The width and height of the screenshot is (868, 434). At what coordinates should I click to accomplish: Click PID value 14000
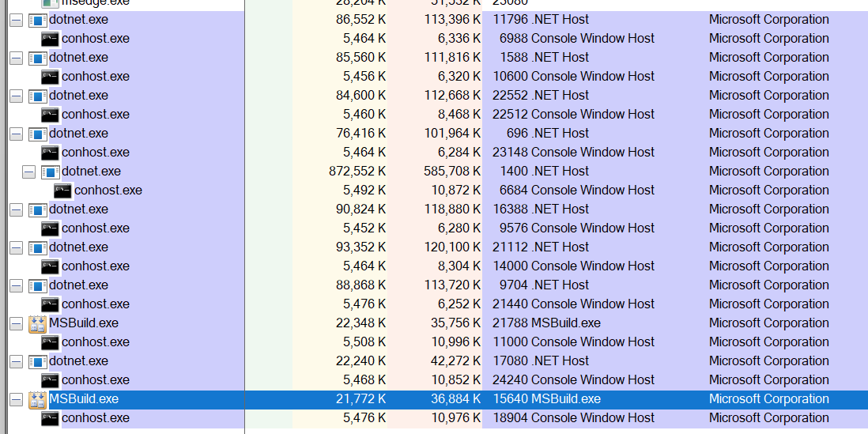(511, 266)
